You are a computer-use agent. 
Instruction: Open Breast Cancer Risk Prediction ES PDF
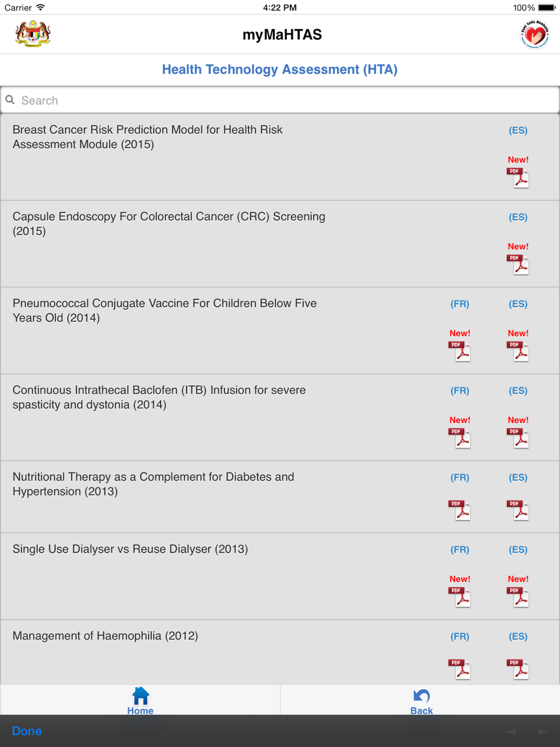[518, 178]
